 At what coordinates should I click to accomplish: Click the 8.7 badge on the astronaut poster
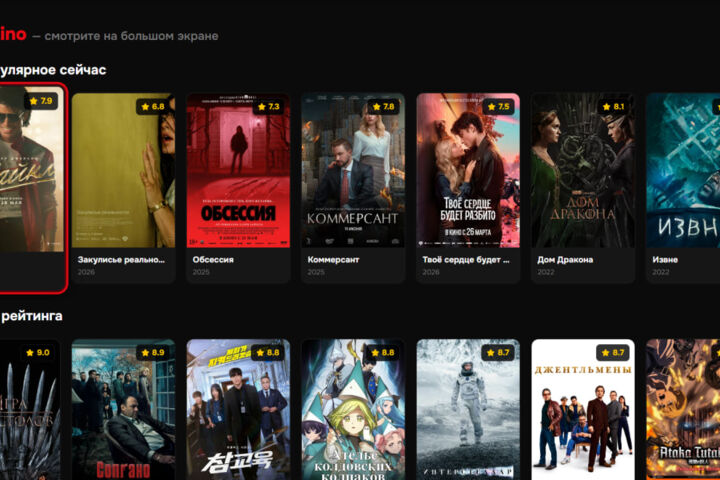pyautogui.click(x=498, y=353)
